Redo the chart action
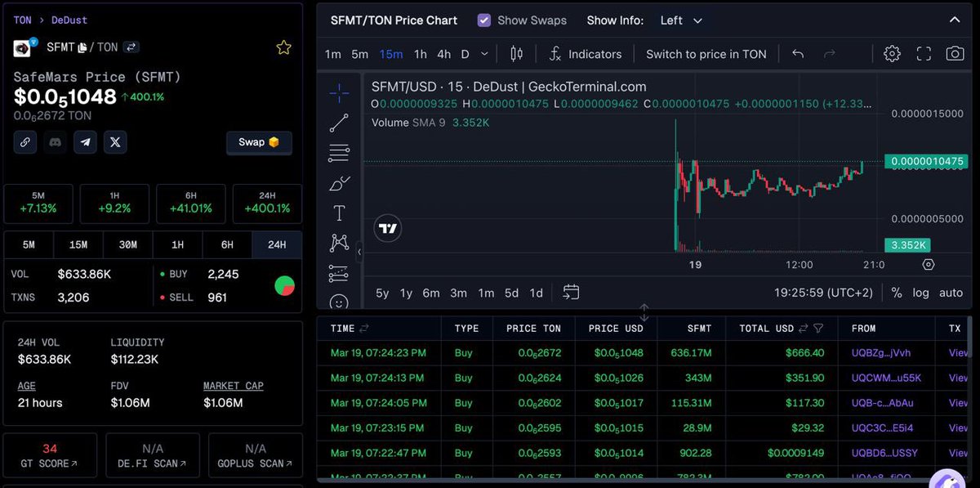 coord(829,54)
